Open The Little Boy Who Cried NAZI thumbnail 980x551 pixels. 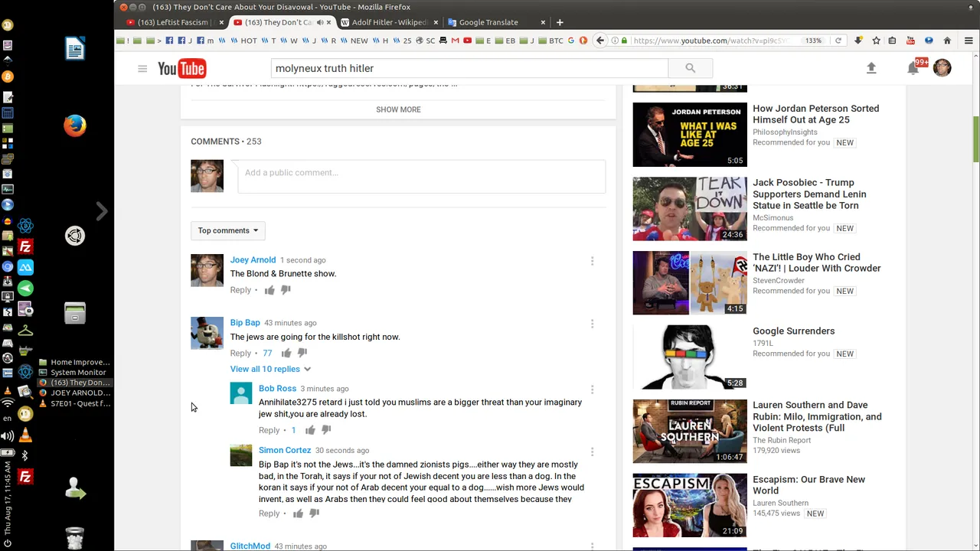coord(690,283)
